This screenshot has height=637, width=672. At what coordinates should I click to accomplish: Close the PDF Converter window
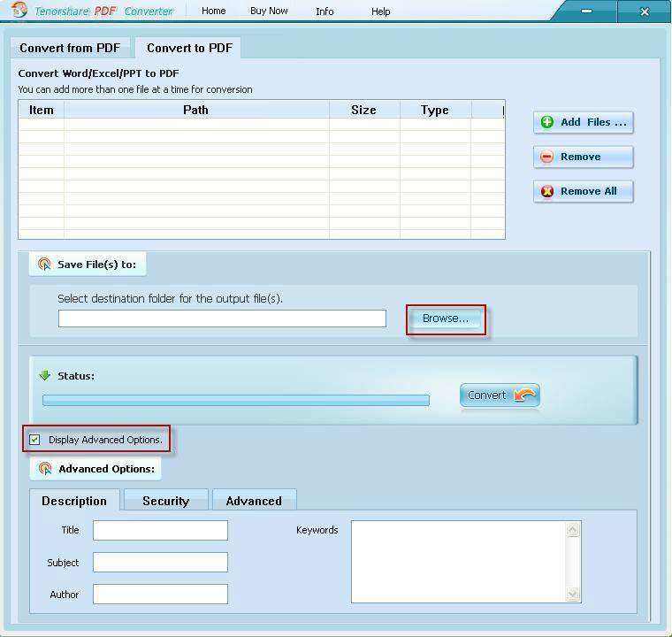pyautogui.click(x=644, y=12)
